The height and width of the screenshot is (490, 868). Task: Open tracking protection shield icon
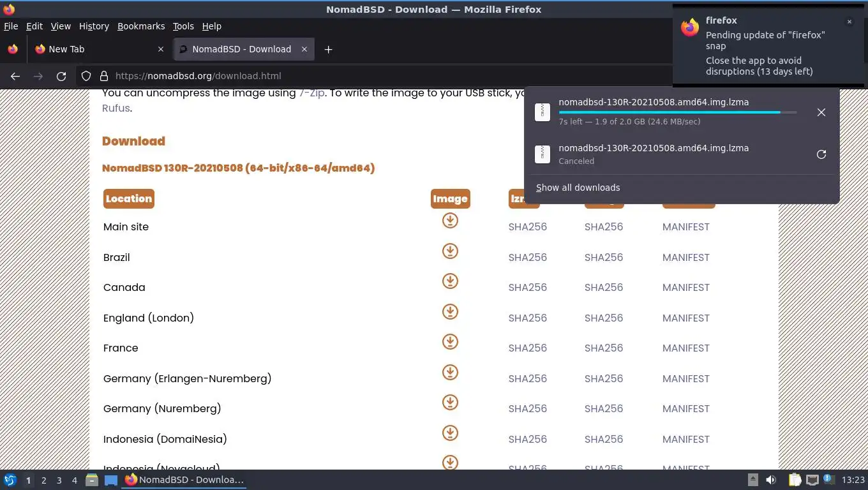(86, 76)
